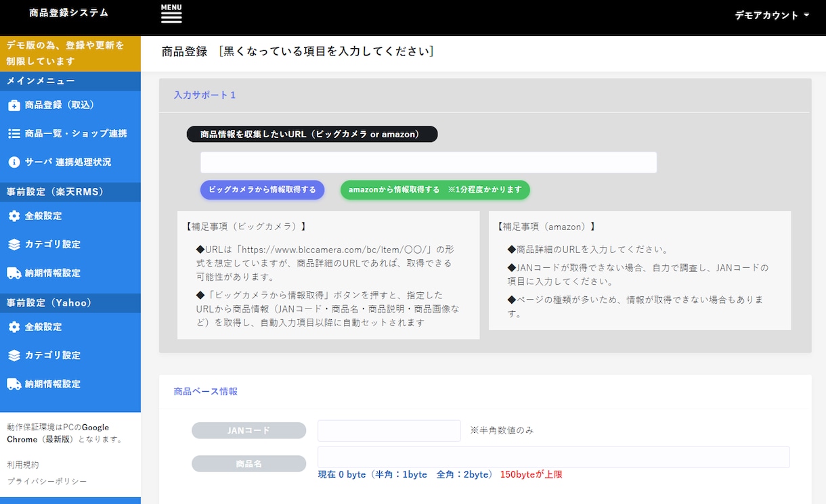Click the 入力サポート１ section header
This screenshot has height=504, width=826.
click(204, 95)
